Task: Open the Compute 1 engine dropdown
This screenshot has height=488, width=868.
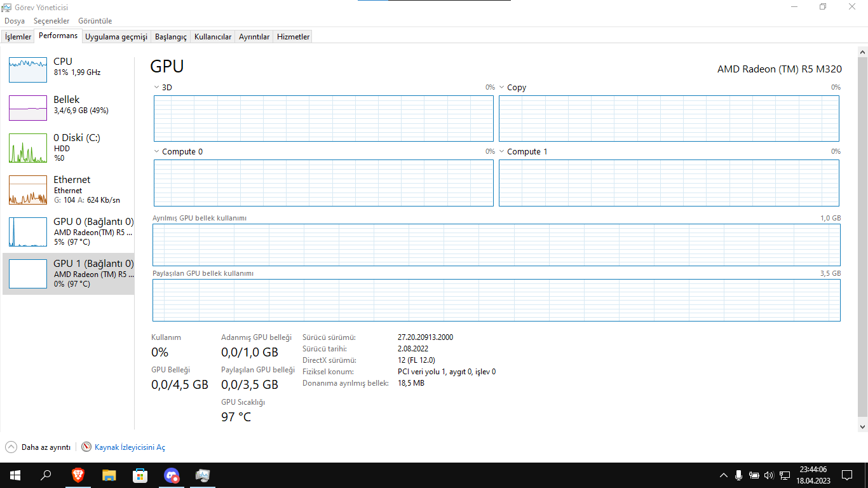Action: pyautogui.click(x=502, y=151)
